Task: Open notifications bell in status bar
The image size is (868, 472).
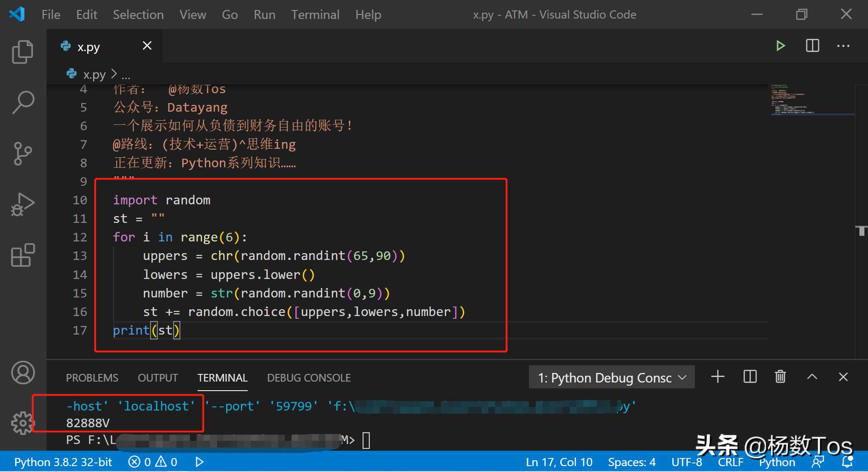Action: (x=847, y=462)
